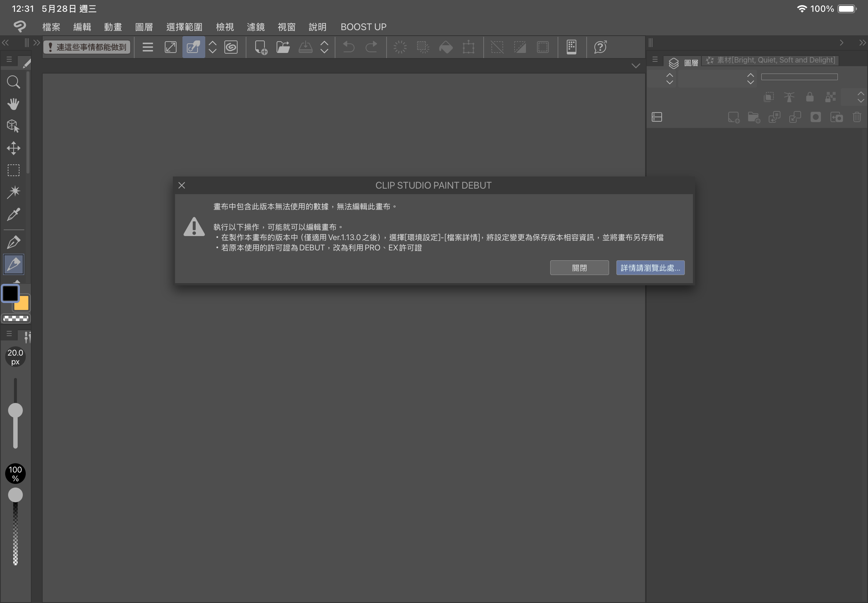Close the dialog with the X button
Image resolution: width=868 pixels, height=603 pixels.
click(182, 185)
